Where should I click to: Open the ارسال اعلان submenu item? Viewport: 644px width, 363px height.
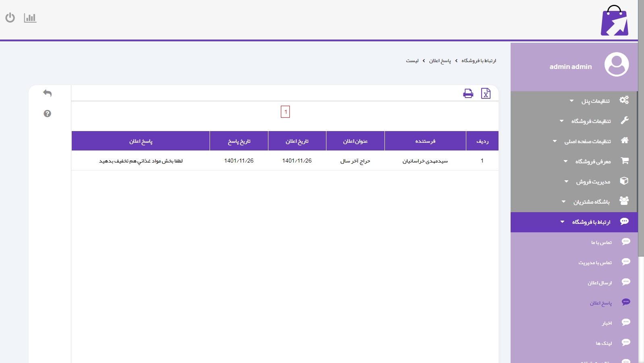(599, 283)
